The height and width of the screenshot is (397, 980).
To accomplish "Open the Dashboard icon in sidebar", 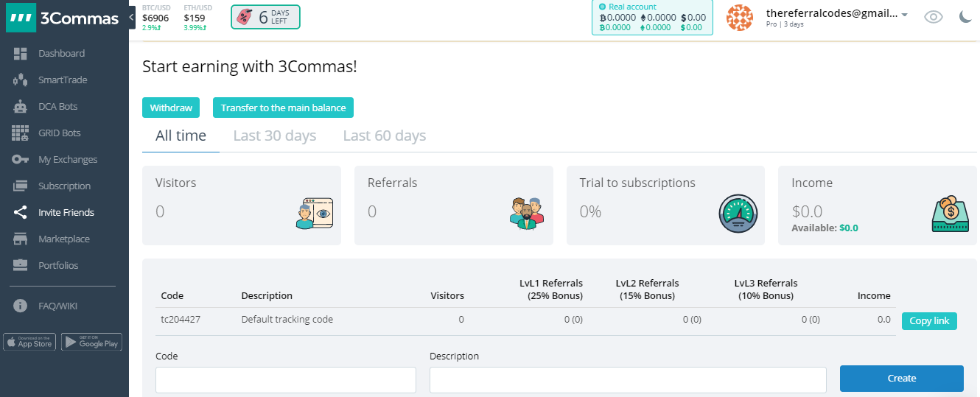I will click(x=20, y=54).
